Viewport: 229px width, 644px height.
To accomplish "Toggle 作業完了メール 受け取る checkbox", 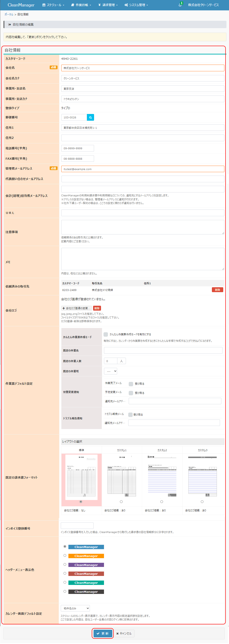I will 131,384.
